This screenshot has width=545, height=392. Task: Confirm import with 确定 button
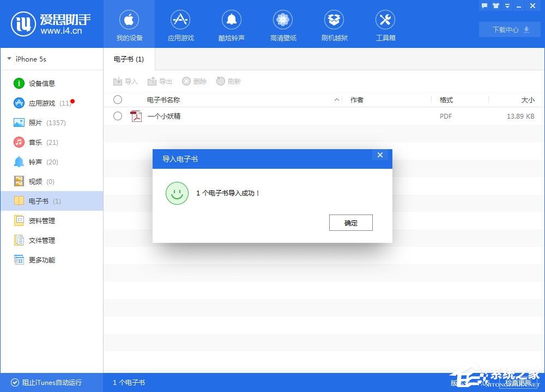click(350, 223)
